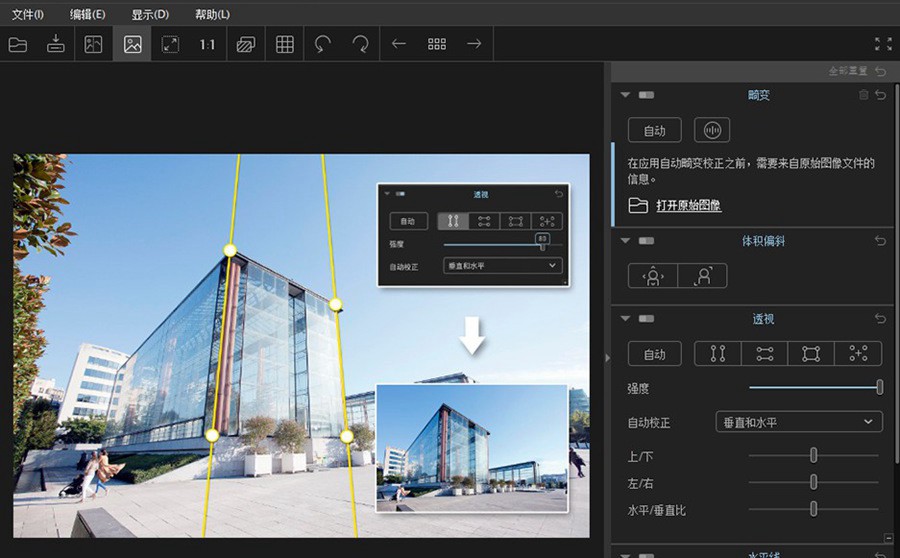The width and height of the screenshot is (900, 558).
Task: Reset the 畸变 section
Action: click(880, 95)
